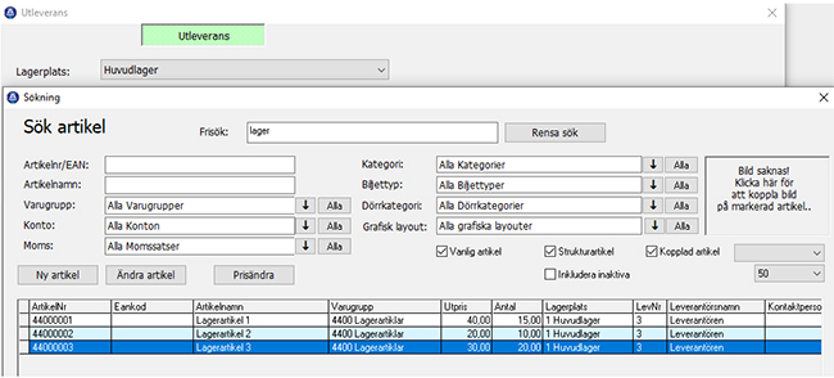Click the Lagerartikel 3 name cell

[x=261, y=347]
